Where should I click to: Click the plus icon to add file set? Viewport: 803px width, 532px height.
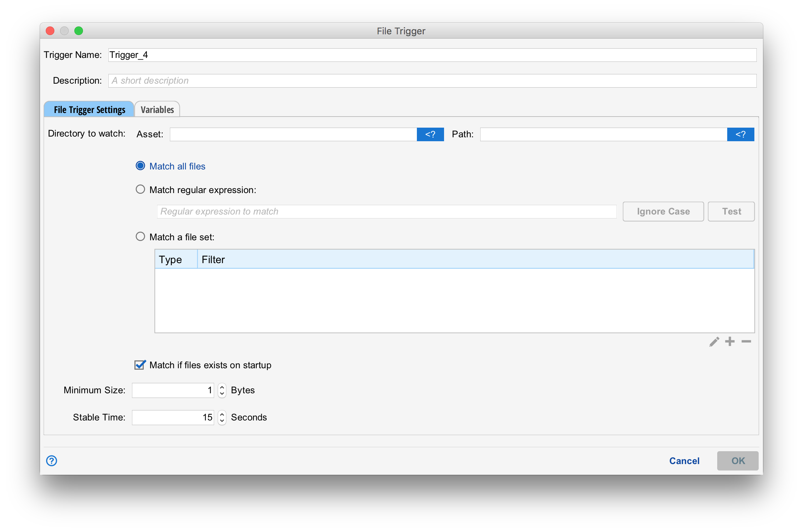click(x=730, y=341)
